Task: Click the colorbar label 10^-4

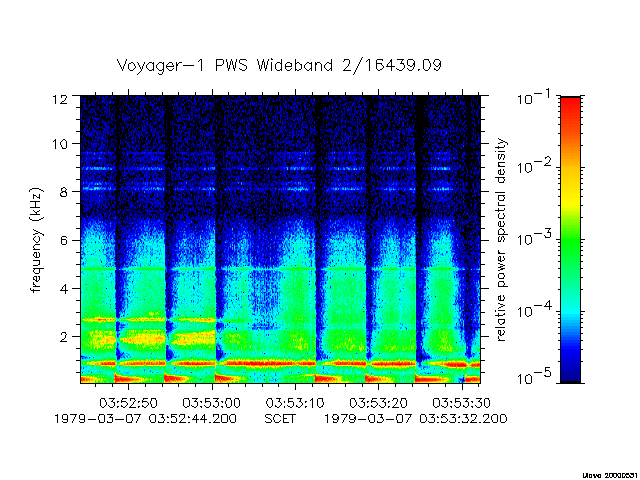Action: (x=535, y=309)
